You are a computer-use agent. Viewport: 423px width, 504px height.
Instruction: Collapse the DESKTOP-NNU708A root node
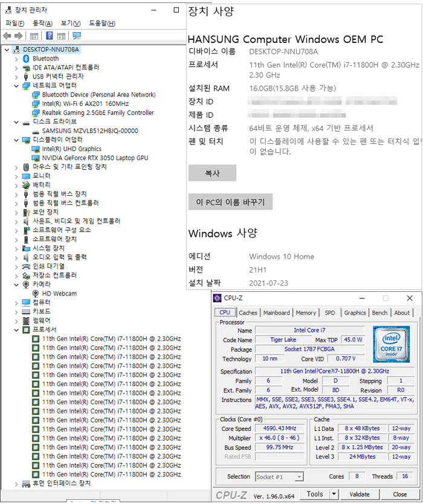(x=7, y=50)
